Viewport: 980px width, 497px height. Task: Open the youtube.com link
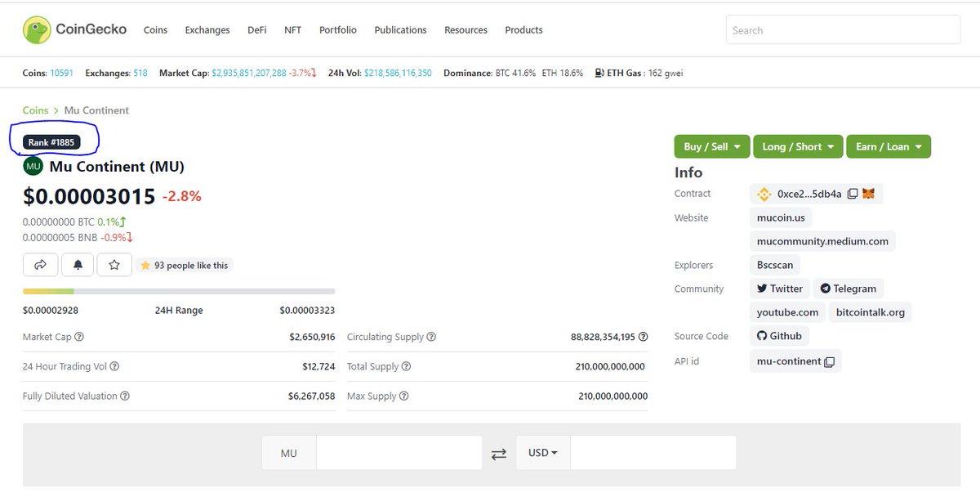[x=787, y=312]
